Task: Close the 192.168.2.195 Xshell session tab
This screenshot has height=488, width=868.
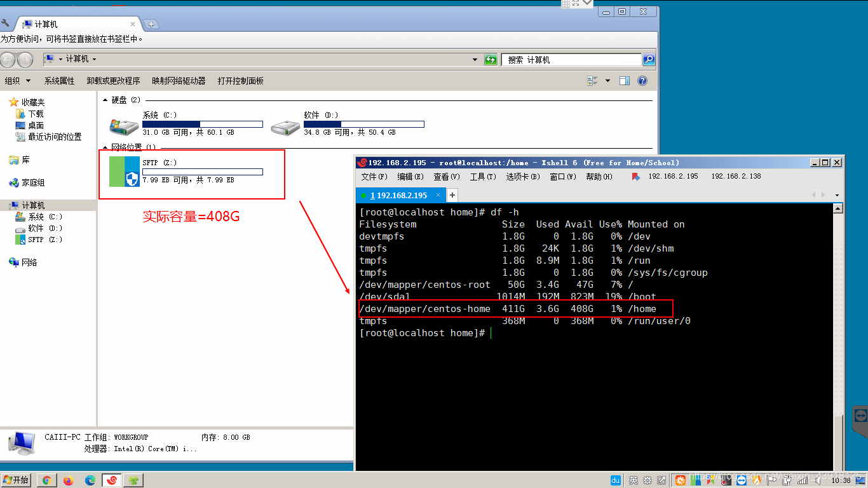Action: 438,195
